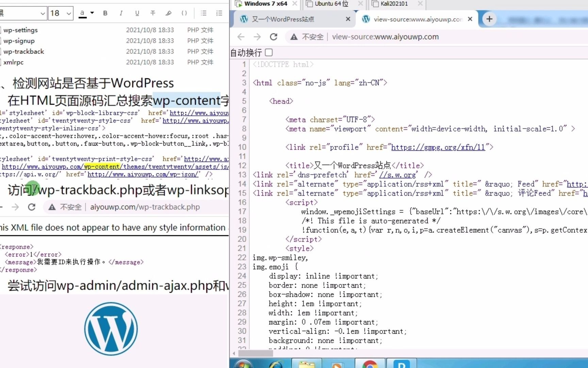Click source line number 12
This screenshot has height=368, width=588.
pyautogui.click(x=242, y=166)
